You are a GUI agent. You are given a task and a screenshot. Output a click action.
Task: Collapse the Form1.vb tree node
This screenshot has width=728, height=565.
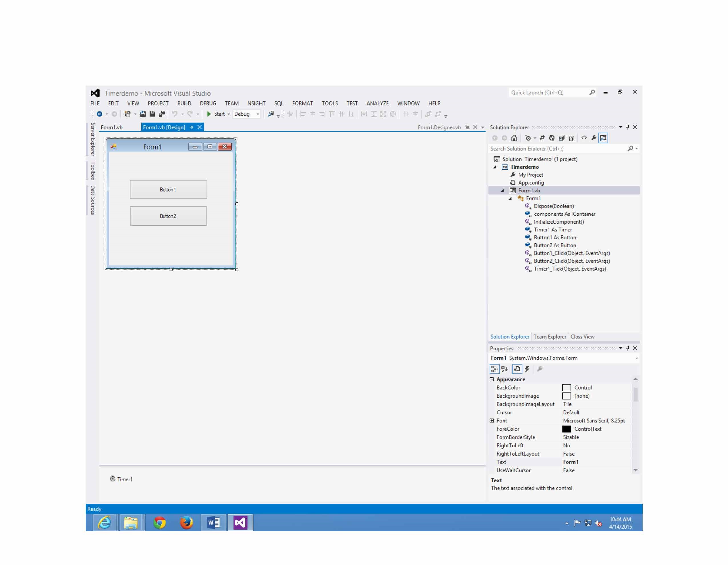(502, 191)
